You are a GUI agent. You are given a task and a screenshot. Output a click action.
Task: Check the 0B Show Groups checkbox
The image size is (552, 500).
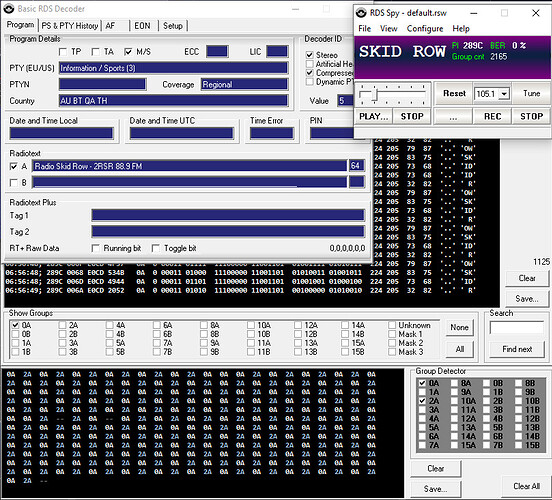[15, 334]
